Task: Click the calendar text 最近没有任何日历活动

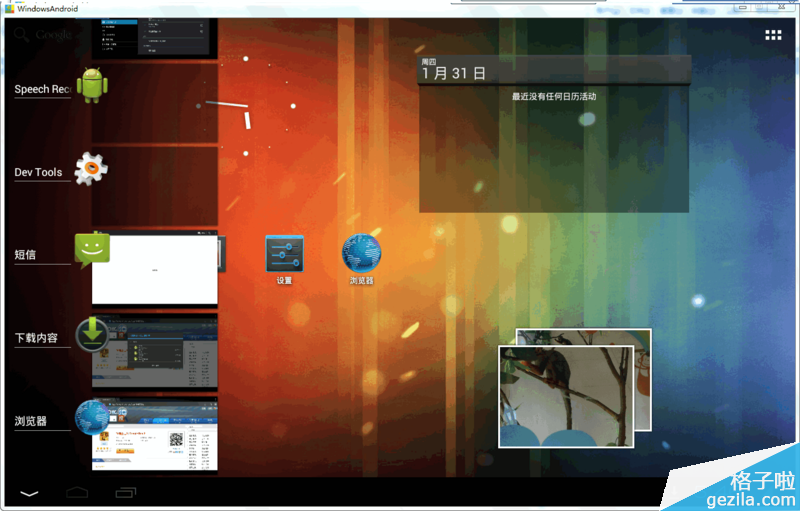Action: [554, 96]
